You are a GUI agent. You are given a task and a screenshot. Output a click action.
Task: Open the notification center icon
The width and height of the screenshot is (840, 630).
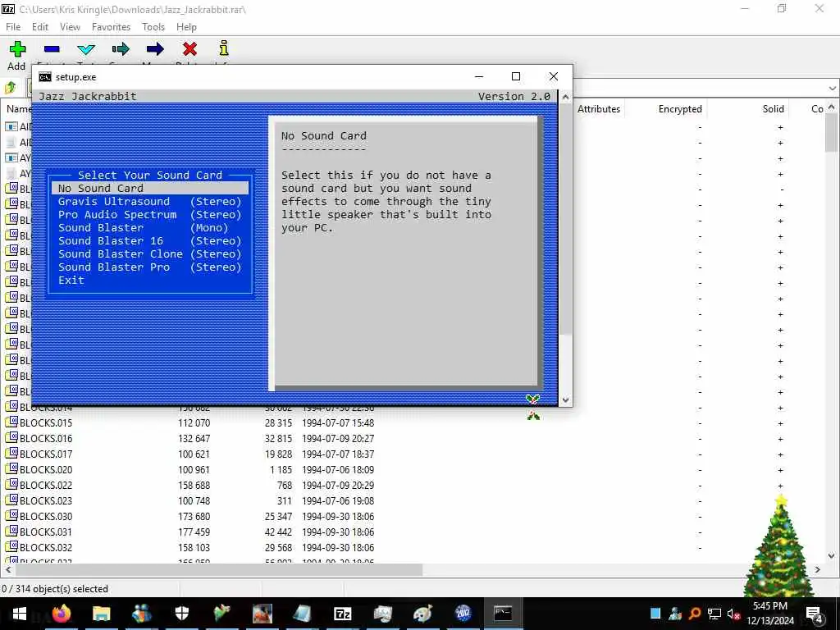click(814, 614)
